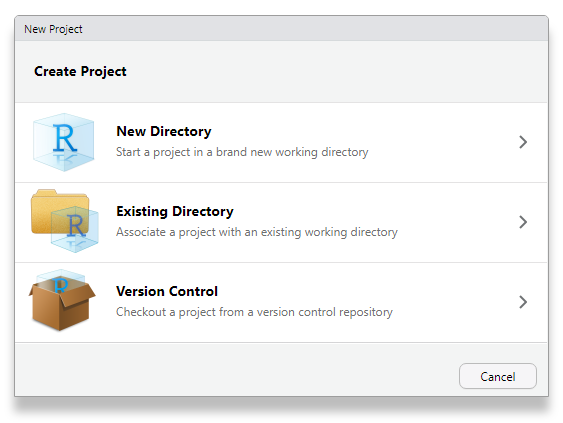Dismiss the dialog with the Cancel button
563x423 pixels.
point(498,376)
